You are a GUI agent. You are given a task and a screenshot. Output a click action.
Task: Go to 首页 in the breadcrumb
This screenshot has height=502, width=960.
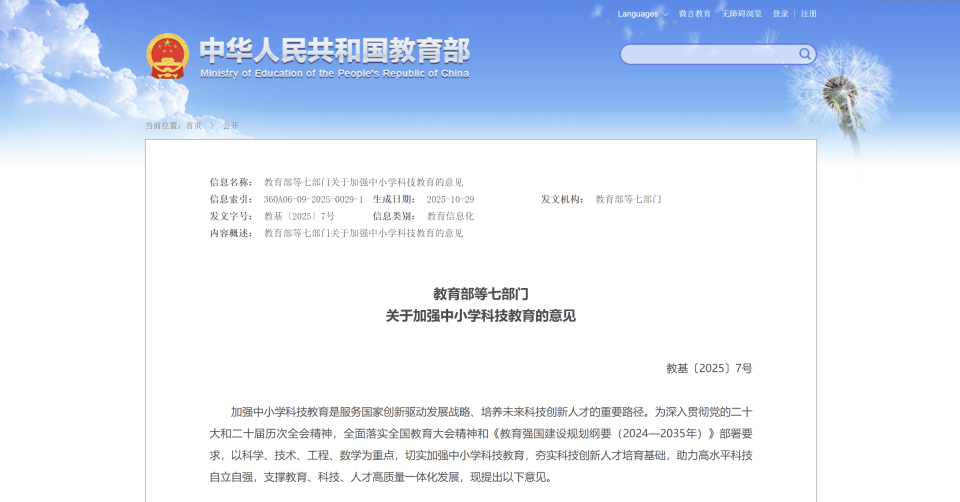tap(193, 126)
